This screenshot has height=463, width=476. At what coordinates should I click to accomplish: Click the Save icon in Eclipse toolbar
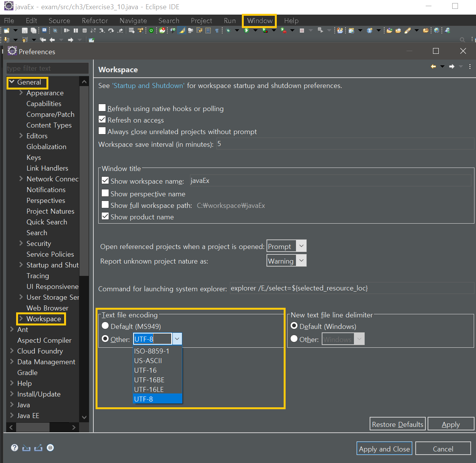point(25,30)
